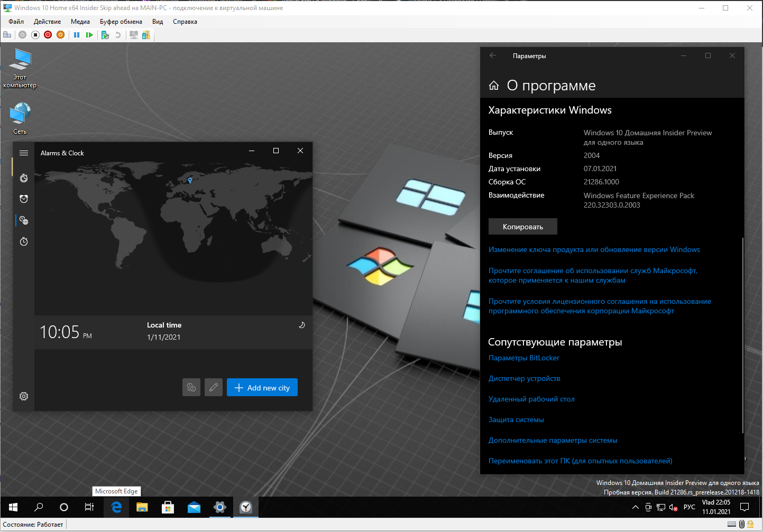This screenshot has height=532, width=763.
Task: Open software license terms link
Action: coord(600,306)
